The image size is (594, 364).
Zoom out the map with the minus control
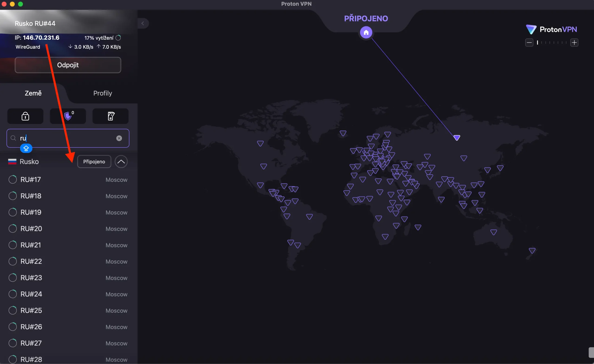pos(529,42)
